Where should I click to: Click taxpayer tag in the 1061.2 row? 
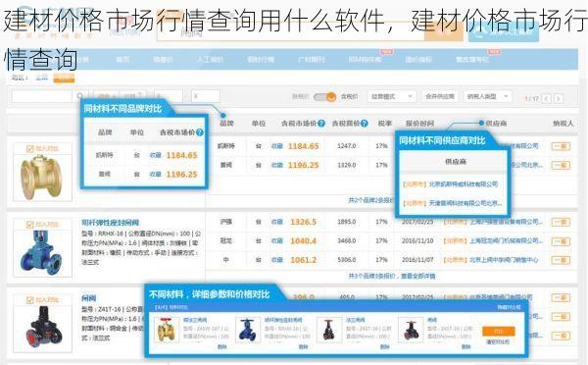(561, 260)
